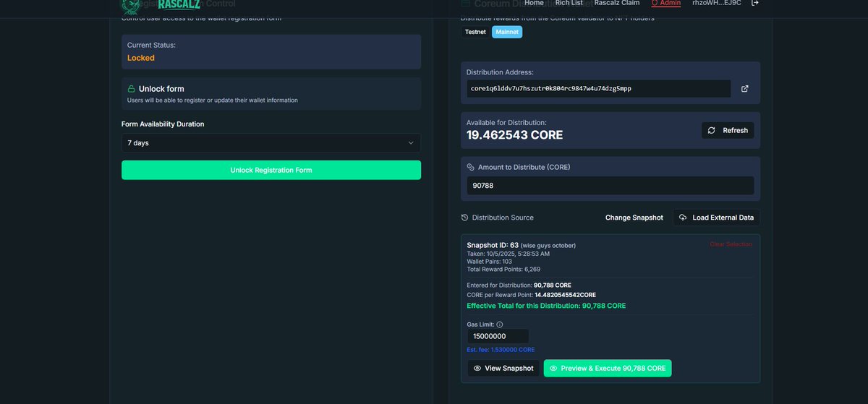Screen dimensions: 868x404
Task: Click the Distribution Source history icon
Action: [x=465, y=218]
